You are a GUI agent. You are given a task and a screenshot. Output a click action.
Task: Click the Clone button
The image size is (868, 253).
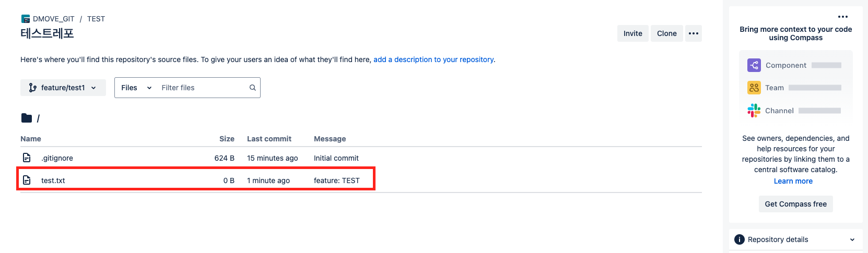[x=666, y=33]
